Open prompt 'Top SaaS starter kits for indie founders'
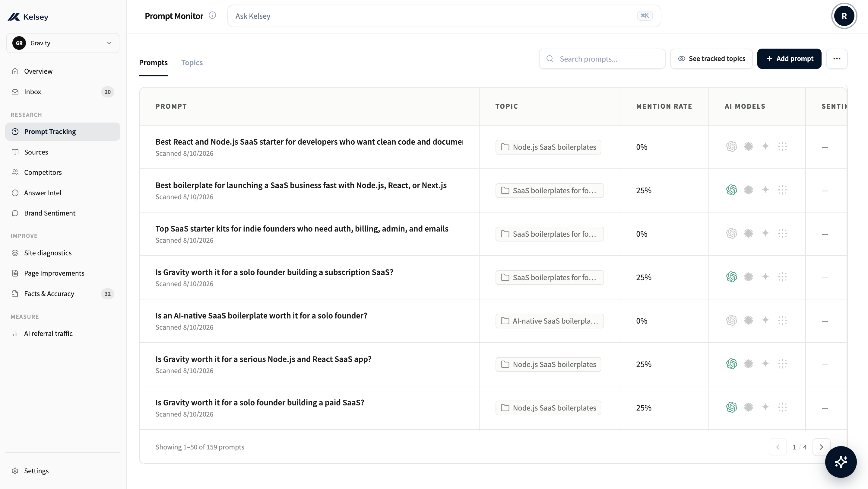Viewport: 868px width, 489px height. click(x=302, y=229)
